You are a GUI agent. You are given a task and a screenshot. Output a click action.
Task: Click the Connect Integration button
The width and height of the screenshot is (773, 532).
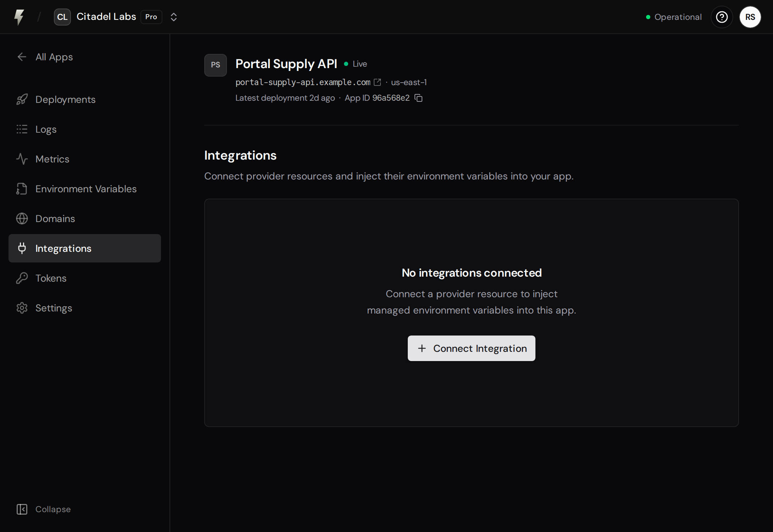pyautogui.click(x=472, y=348)
